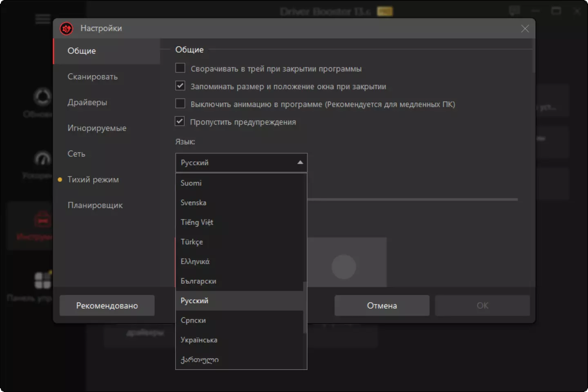The image size is (588, 392).
Task: Switch to the Сканировать tab
Action: (107, 77)
